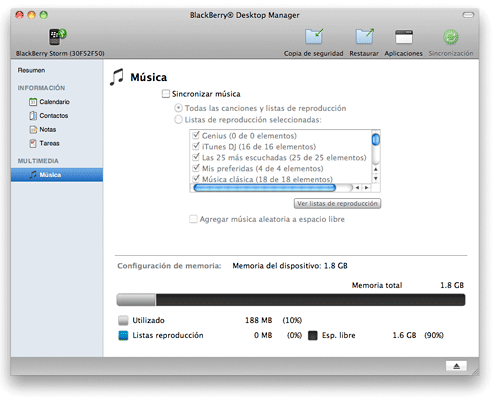
Task: Click the memory usage bar
Action: pos(291,300)
